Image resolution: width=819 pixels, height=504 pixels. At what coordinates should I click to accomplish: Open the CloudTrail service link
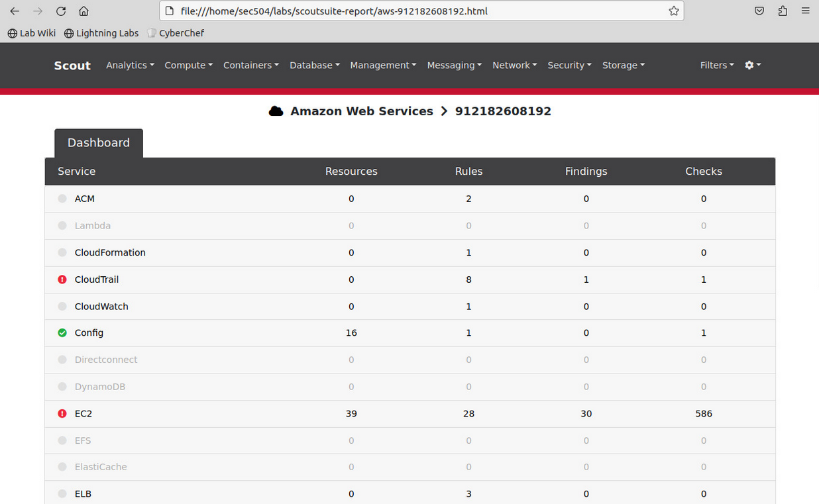[97, 279]
